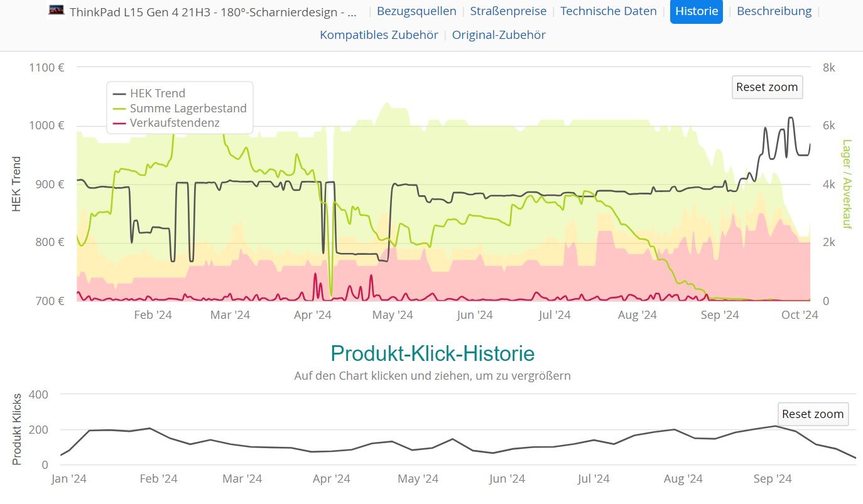Open the Bezugsquellen tab
The image size is (863, 504).
[x=416, y=11]
